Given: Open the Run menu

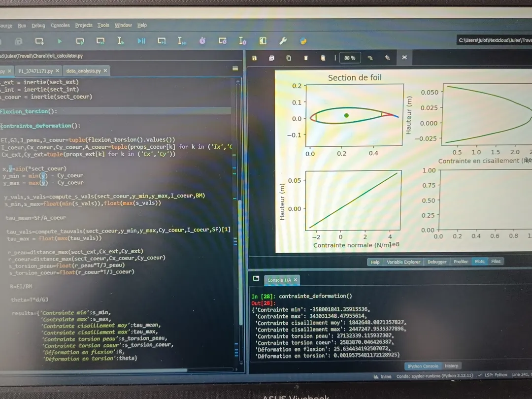Looking at the screenshot, I should [x=22, y=26].
